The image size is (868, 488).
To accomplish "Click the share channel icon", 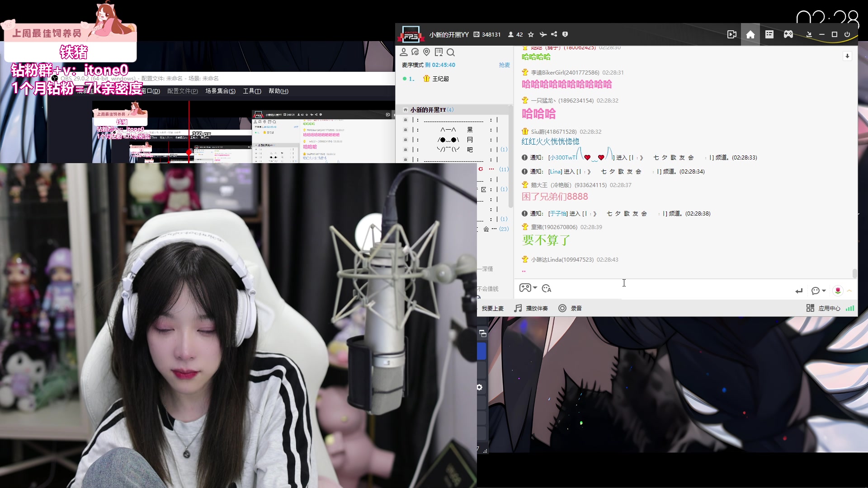I will (554, 34).
